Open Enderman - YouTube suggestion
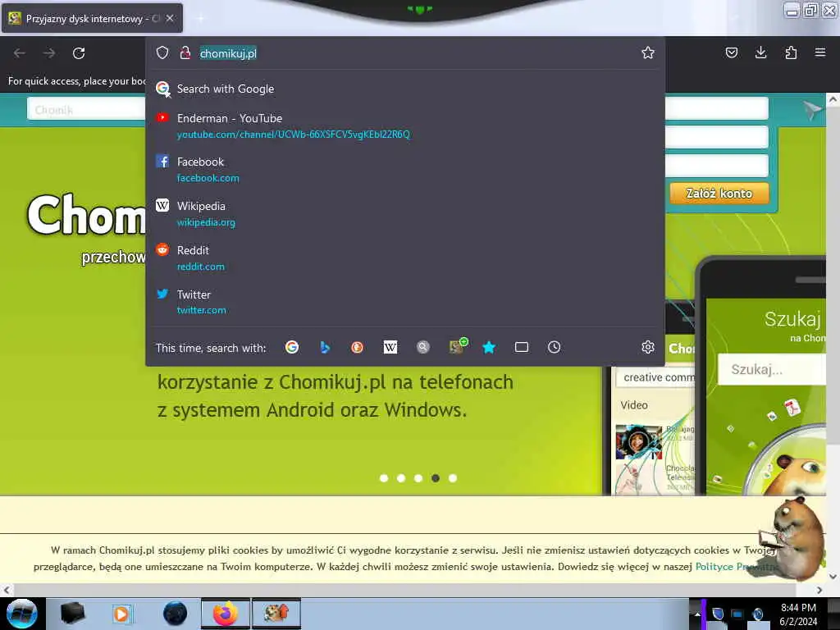The image size is (840, 630). (404, 126)
